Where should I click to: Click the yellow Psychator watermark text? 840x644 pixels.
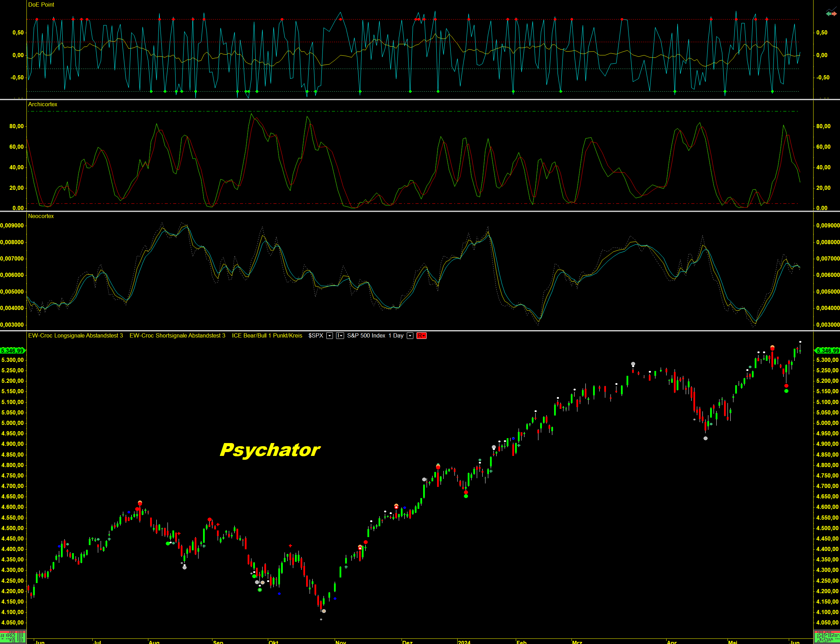click(x=270, y=450)
